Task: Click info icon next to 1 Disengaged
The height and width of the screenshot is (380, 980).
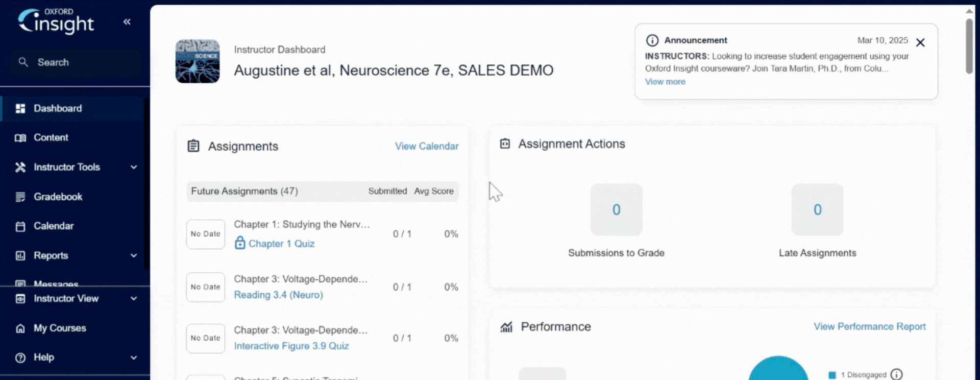Action: point(896,374)
